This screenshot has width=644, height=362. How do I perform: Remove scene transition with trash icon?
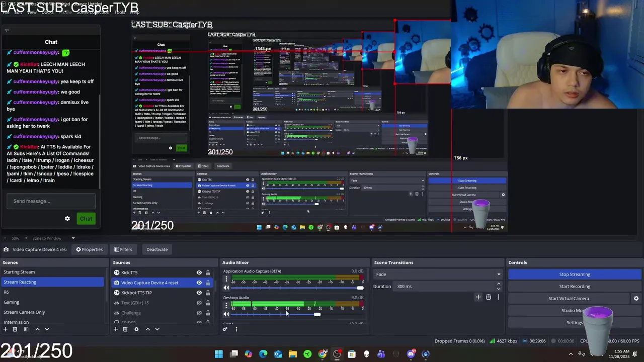click(488, 297)
